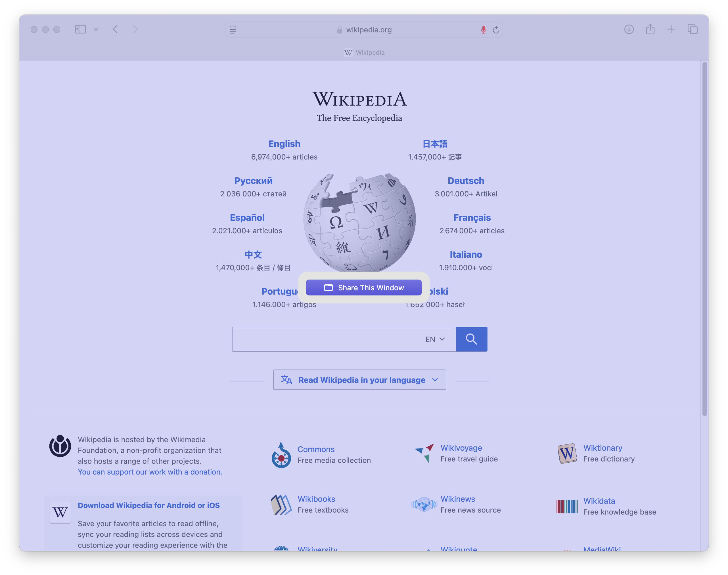Open Safari's downloads list icon
Screen dimensions: 728x575
[628, 30]
